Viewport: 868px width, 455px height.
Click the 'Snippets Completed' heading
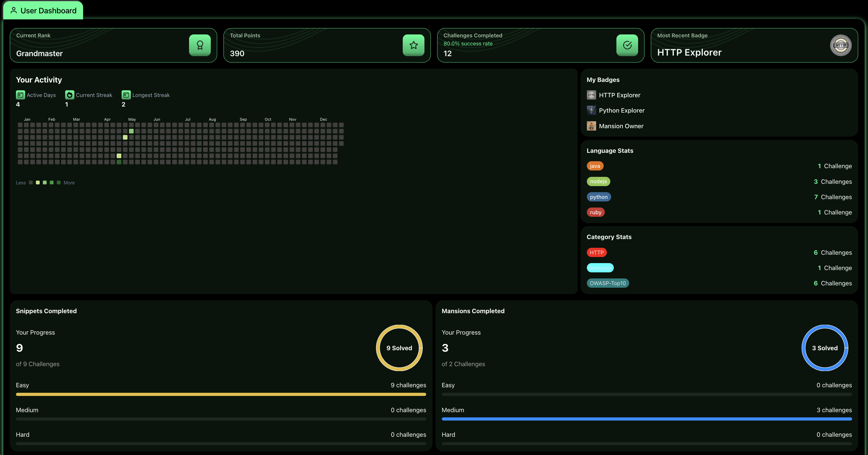click(x=46, y=311)
